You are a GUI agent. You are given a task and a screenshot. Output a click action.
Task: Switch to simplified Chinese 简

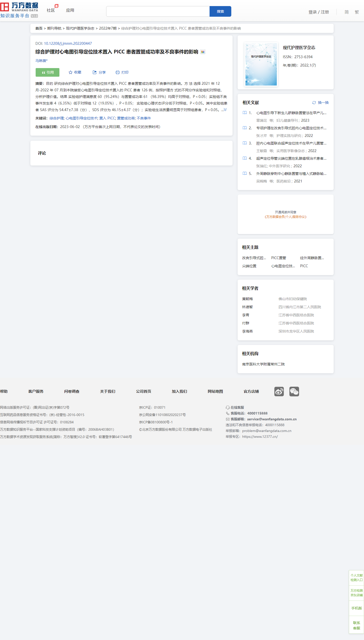[x=347, y=12]
